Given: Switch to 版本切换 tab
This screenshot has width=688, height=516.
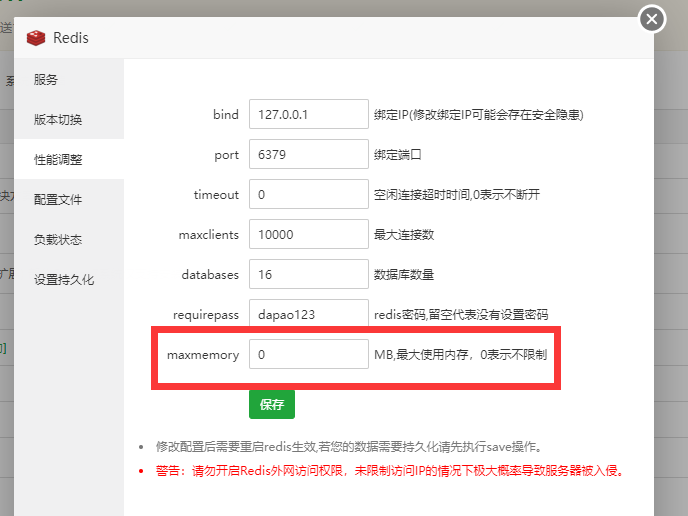Looking at the screenshot, I should tap(69, 119).
